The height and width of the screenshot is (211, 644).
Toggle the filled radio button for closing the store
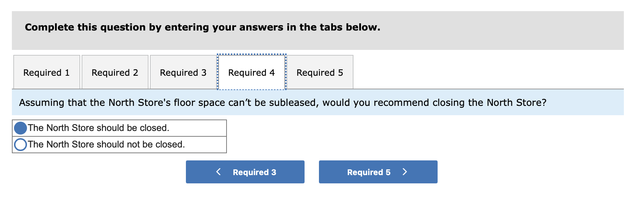point(20,127)
